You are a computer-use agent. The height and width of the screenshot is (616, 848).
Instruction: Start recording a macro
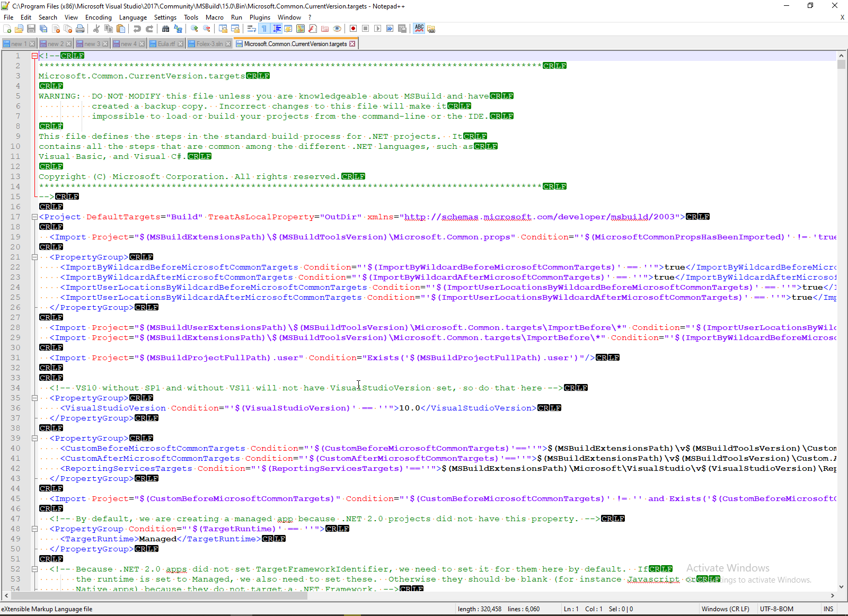[354, 29]
